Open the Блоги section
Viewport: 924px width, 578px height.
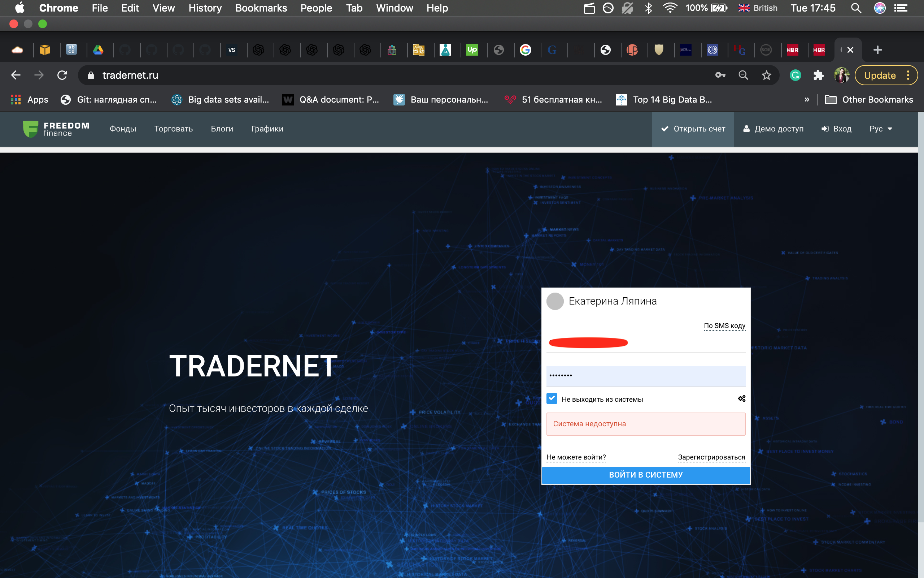[222, 129]
